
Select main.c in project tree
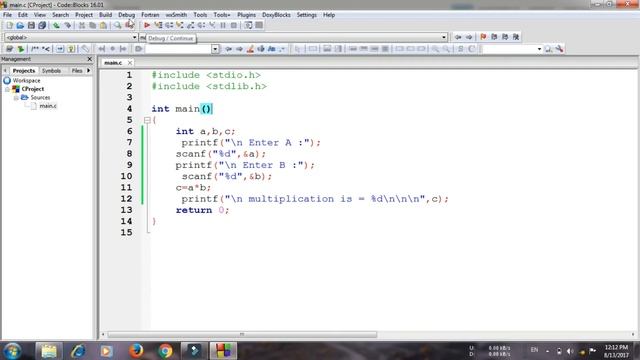[48, 106]
